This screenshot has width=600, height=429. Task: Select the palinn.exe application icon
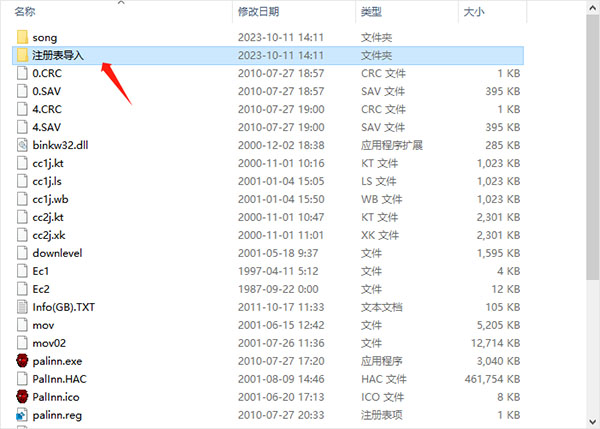(x=22, y=360)
